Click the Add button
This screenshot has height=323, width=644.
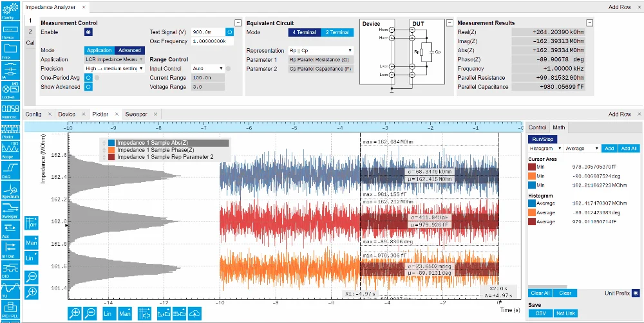609,148
